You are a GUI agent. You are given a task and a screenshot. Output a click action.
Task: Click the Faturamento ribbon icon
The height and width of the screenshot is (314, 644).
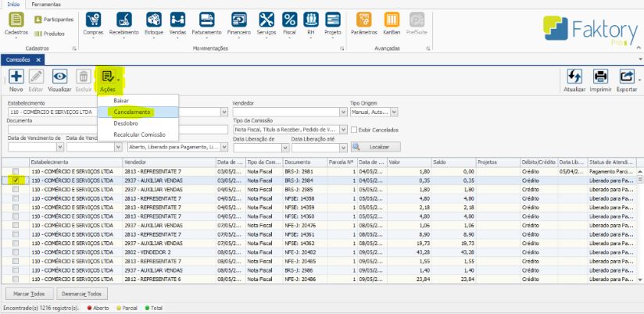coord(207,20)
